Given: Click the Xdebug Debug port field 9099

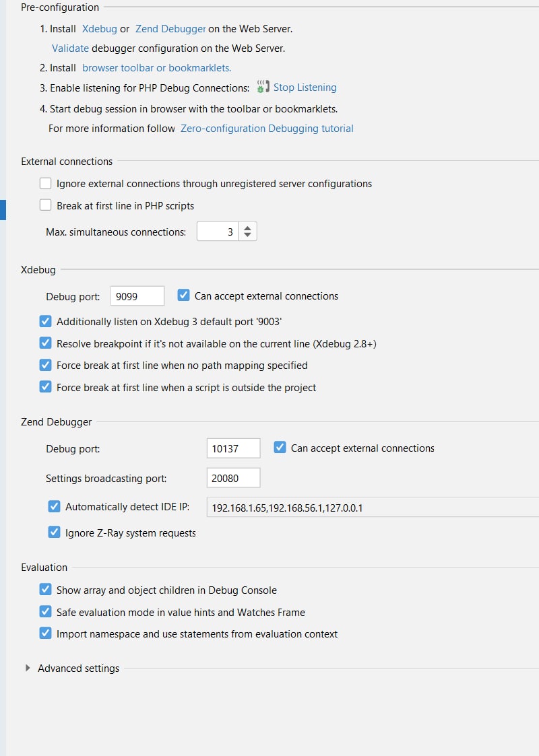Looking at the screenshot, I should coord(137,296).
